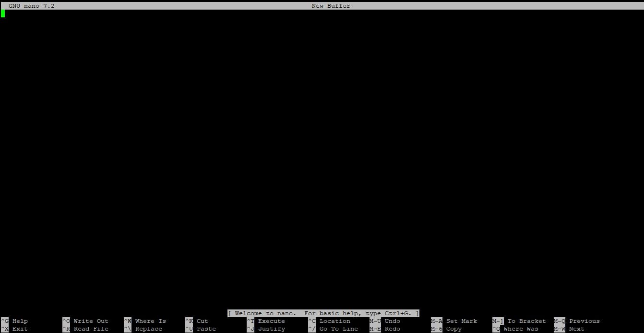644x333 pixels.
Task: Select Go To Line shortcut
Action: [334, 329]
